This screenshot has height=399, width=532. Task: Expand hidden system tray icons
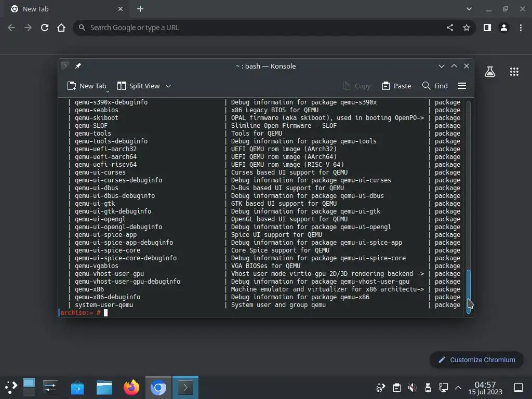pos(458,388)
